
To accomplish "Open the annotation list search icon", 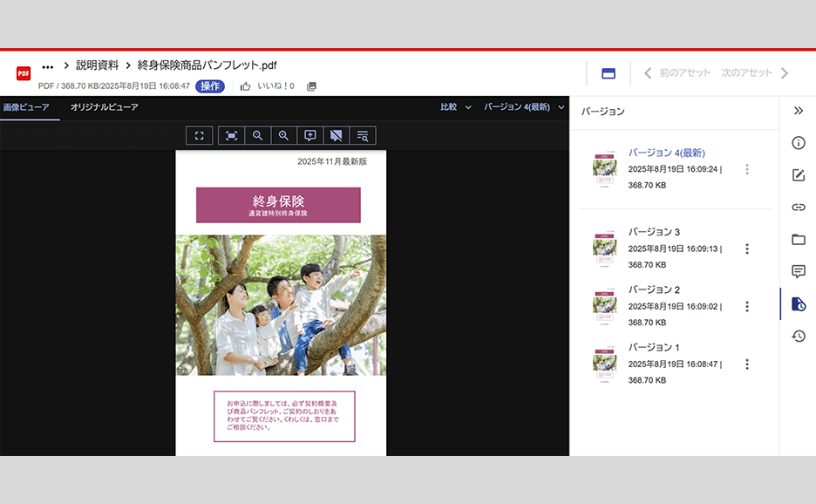I will pyautogui.click(x=362, y=135).
